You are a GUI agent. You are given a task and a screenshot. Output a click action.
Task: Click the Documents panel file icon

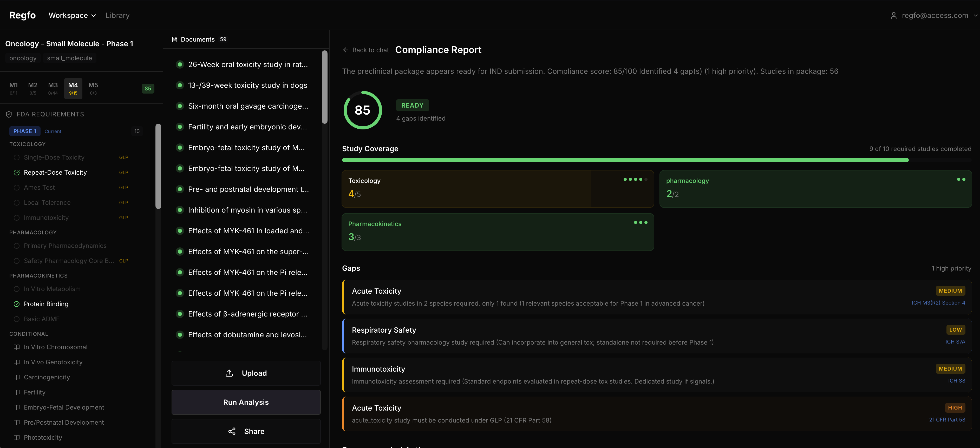coord(175,39)
